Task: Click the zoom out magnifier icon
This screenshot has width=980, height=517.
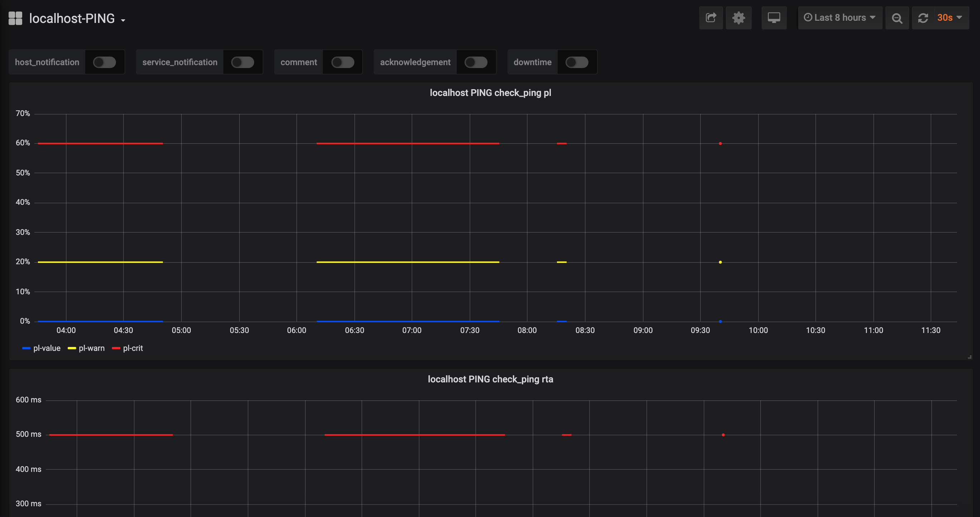Action: (x=897, y=18)
